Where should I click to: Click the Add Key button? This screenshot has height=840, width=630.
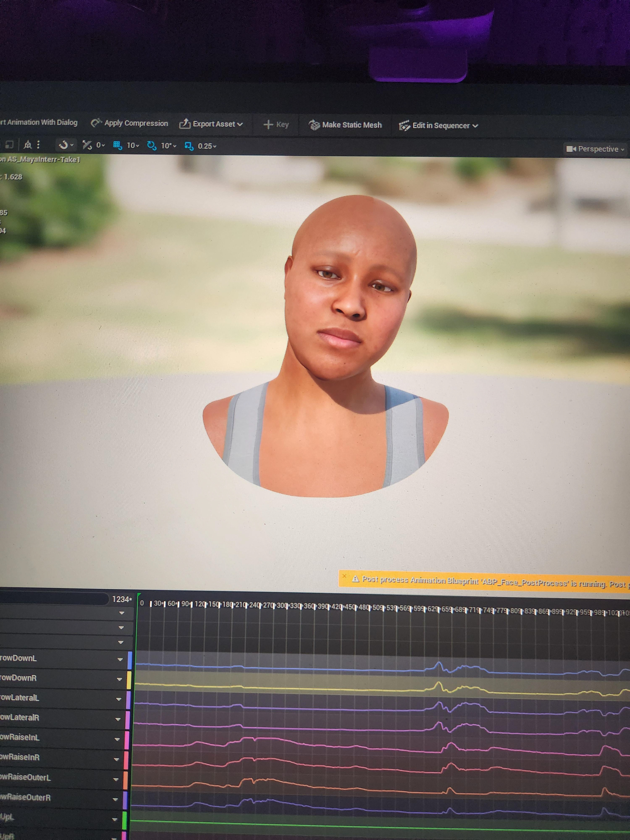point(276,125)
